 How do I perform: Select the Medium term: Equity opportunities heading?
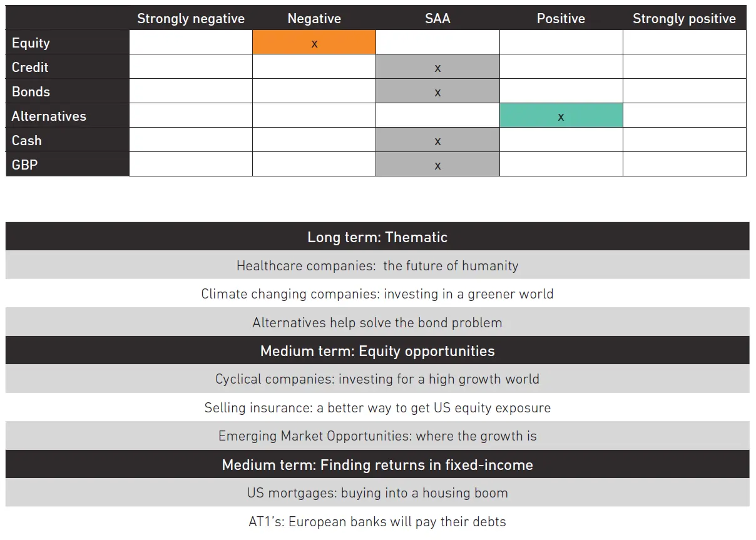point(377,351)
